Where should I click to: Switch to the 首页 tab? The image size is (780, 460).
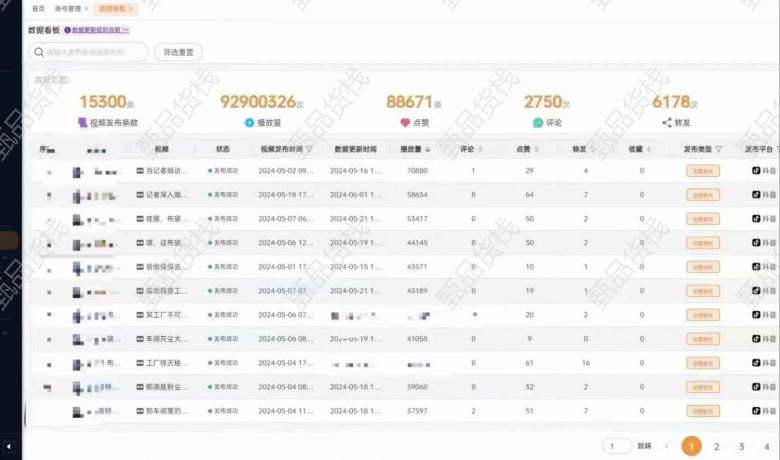pos(38,8)
